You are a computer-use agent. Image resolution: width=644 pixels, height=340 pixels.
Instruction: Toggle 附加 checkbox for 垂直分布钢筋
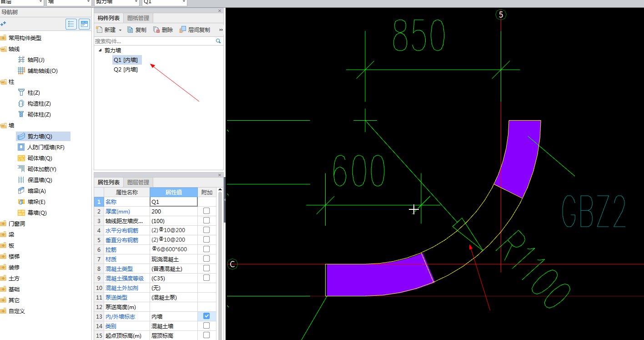[206, 239]
